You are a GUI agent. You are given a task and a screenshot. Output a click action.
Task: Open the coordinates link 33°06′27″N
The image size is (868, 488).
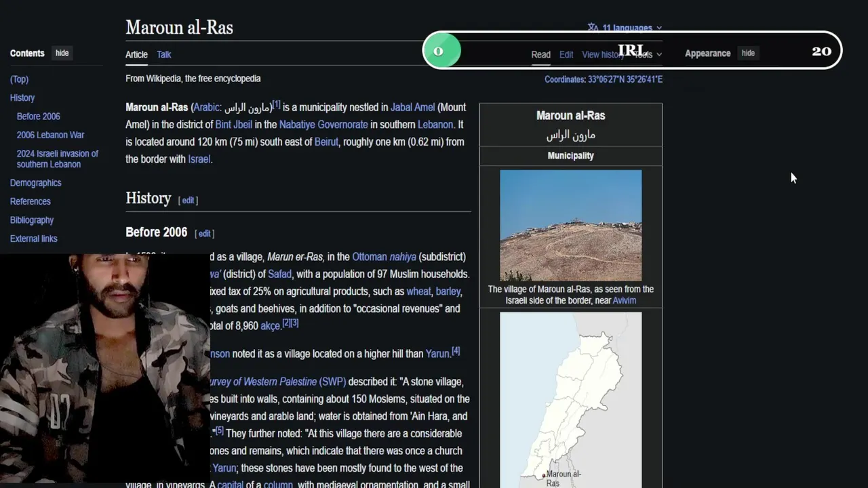[625, 79]
